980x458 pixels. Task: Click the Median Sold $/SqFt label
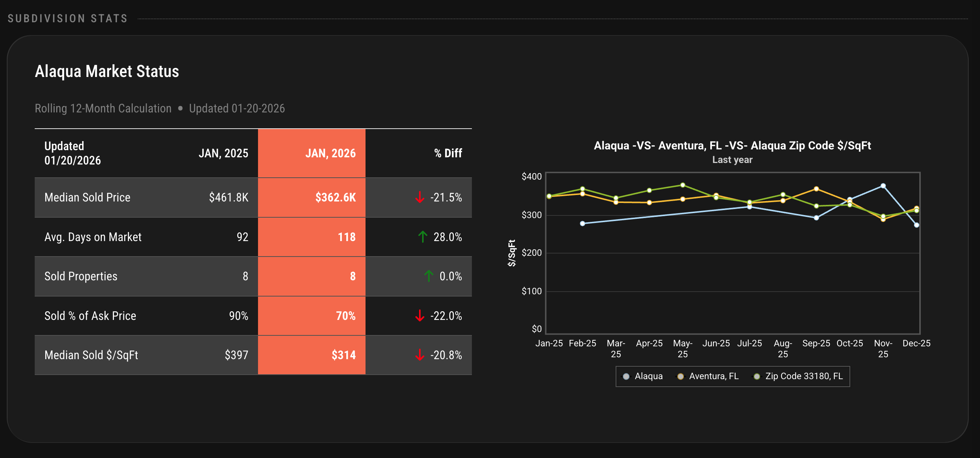(x=91, y=355)
